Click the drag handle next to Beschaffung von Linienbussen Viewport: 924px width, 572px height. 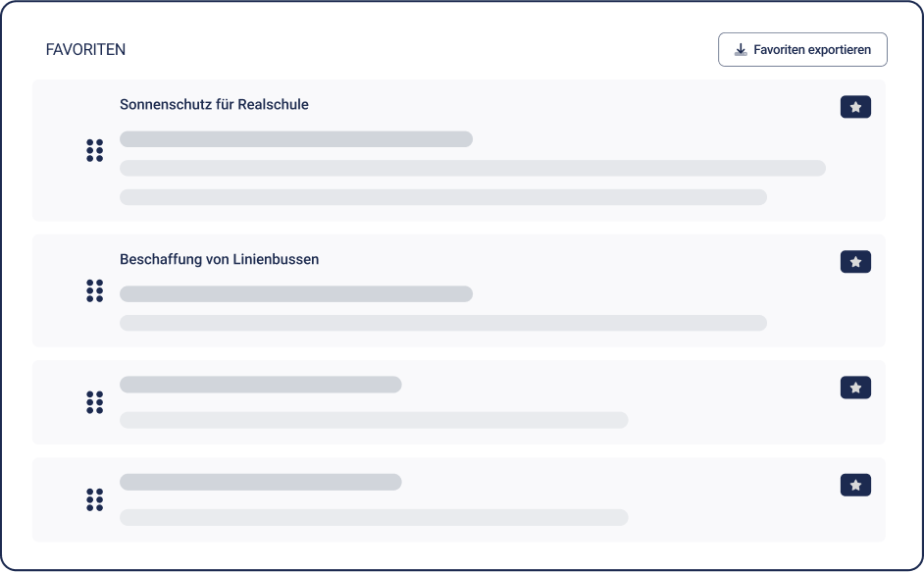[x=95, y=290]
